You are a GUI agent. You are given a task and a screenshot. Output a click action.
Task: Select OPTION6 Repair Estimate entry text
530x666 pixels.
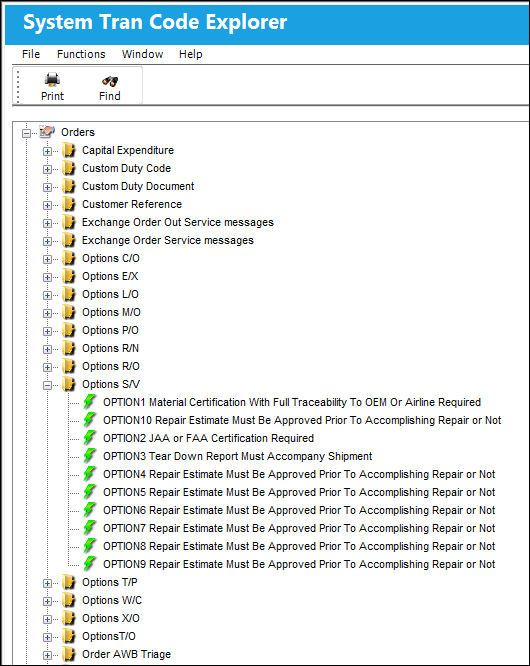click(x=299, y=510)
